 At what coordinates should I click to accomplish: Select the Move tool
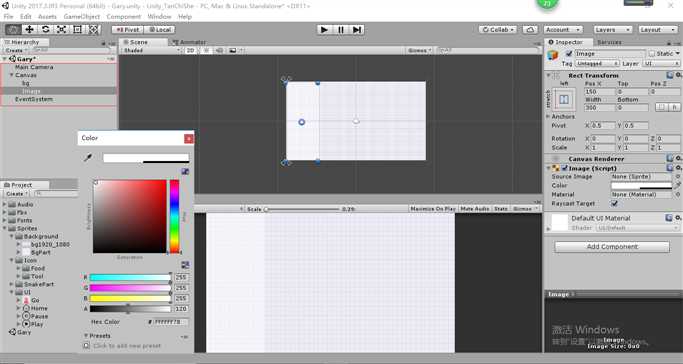[x=29, y=30]
